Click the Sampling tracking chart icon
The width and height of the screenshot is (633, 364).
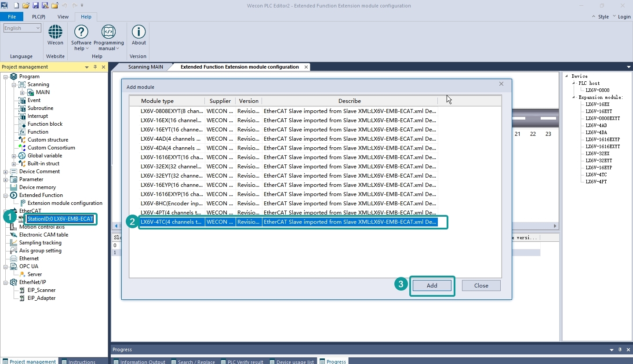(x=13, y=243)
